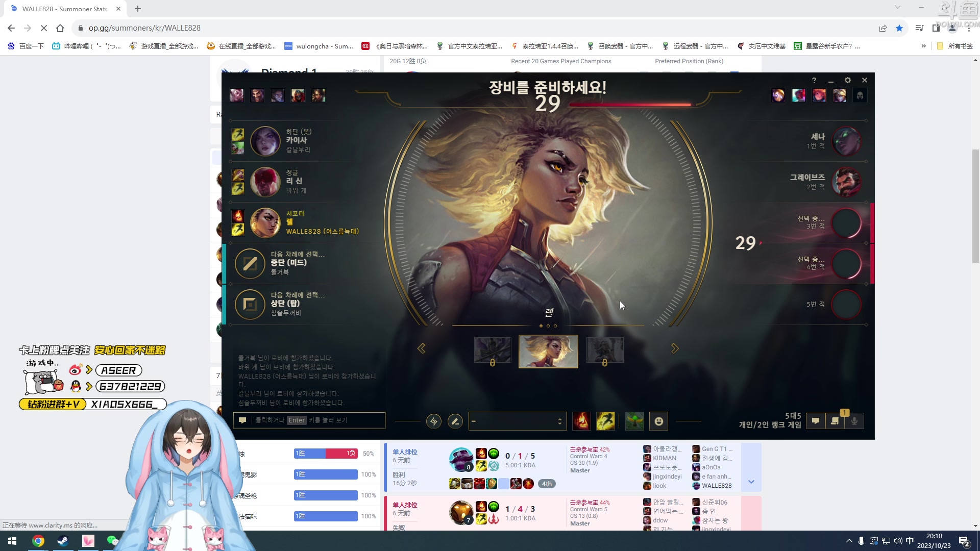Click the share page icon in address bar
This screenshot has width=980, height=551.
coord(883,28)
